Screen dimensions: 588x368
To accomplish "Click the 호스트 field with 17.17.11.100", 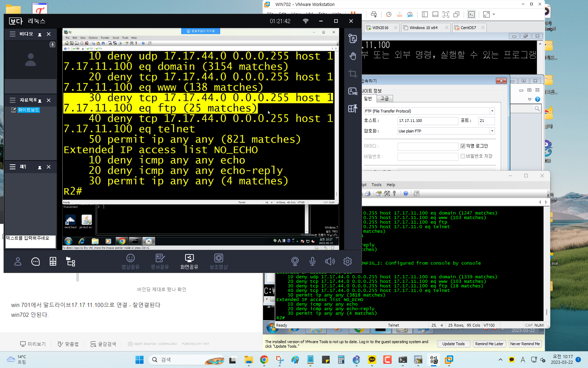I will pyautogui.click(x=428, y=121).
